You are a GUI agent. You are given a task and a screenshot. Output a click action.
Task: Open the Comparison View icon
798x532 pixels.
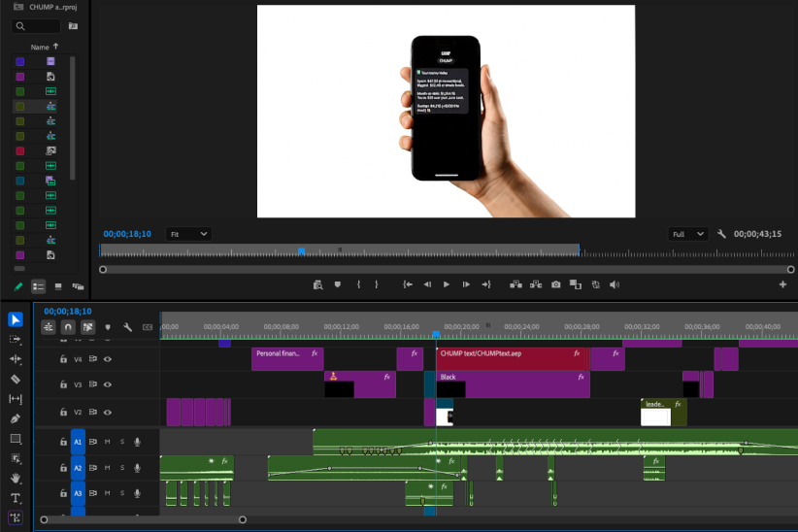576,284
